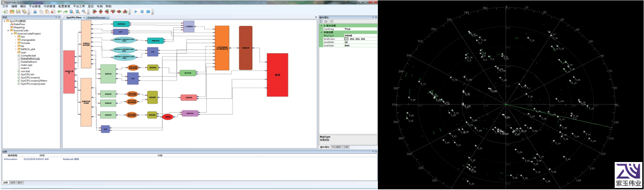644x190 pixels.
Task: Click the GridColor gray swatch
Action: click(x=346, y=39)
